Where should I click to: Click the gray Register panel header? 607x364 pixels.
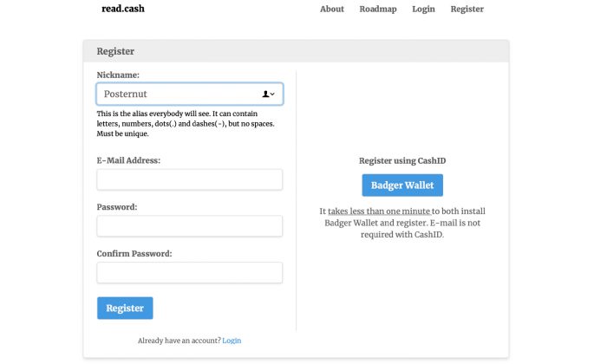point(297,51)
